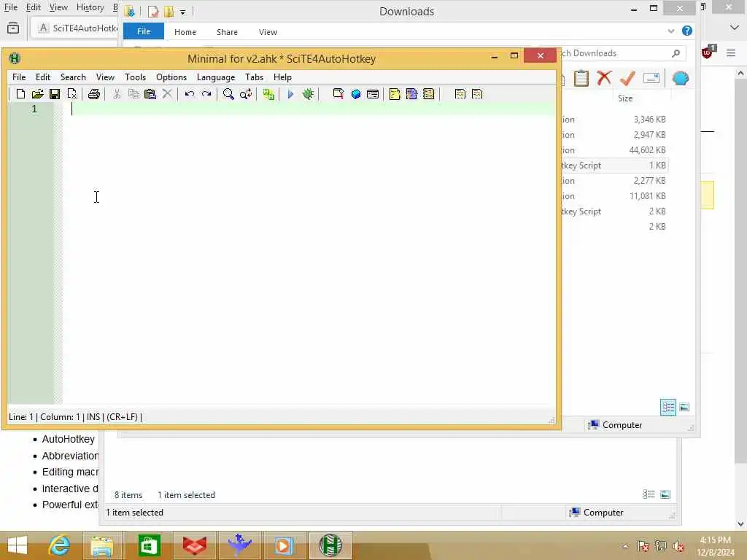Click the window-with-red-marker icon in SciTE toolbar
The width and height of the screenshot is (747, 560).
click(x=338, y=94)
